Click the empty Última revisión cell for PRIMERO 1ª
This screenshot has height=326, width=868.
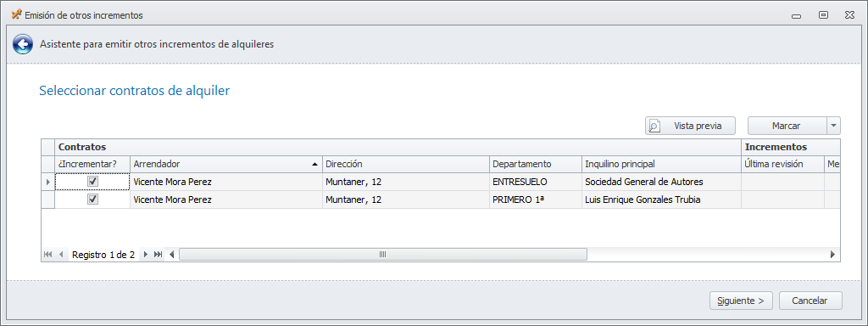[x=782, y=200]
